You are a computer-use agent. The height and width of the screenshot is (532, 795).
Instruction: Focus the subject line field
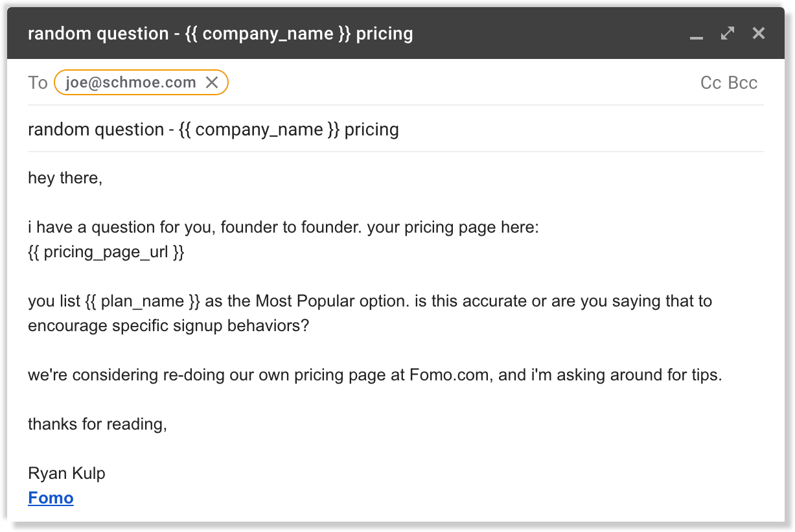click(x=518, y=130)
